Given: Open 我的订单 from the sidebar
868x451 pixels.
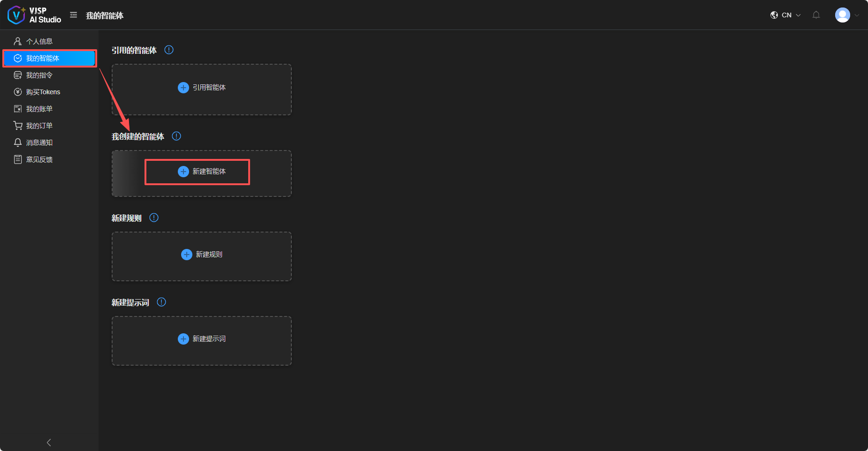Looking at the screenshot, I should 39,126.
